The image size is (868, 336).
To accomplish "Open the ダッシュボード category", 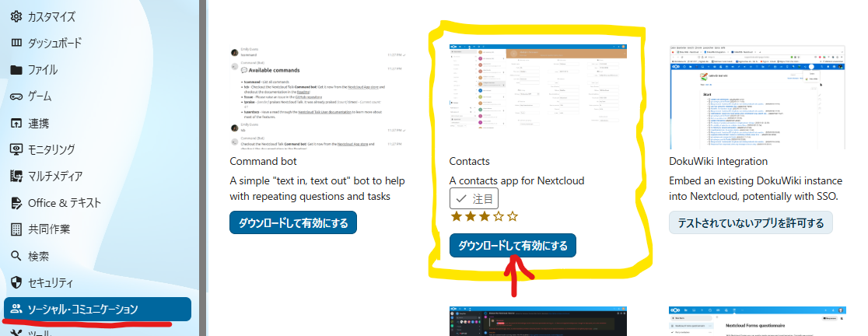I will (97, 44).
